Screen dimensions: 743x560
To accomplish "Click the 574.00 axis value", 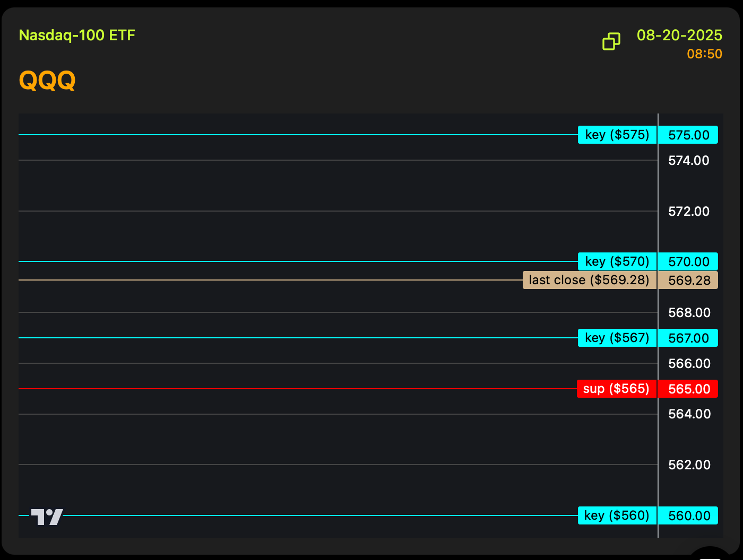I will [689, 160].
